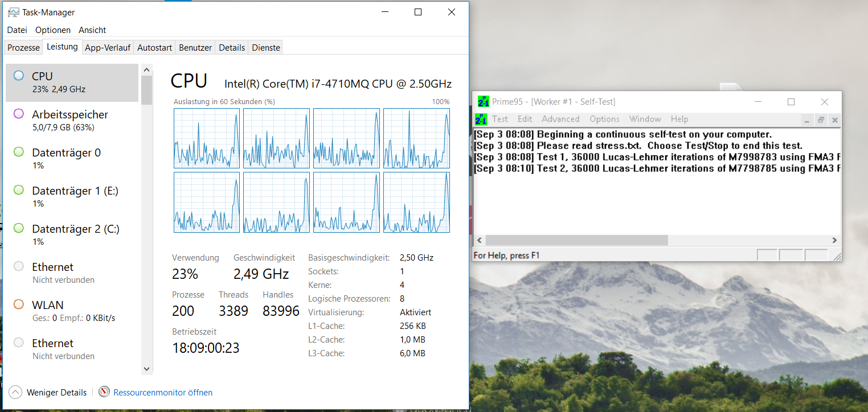
Task: Click Weniger Details button
Action: pos(48,392)
